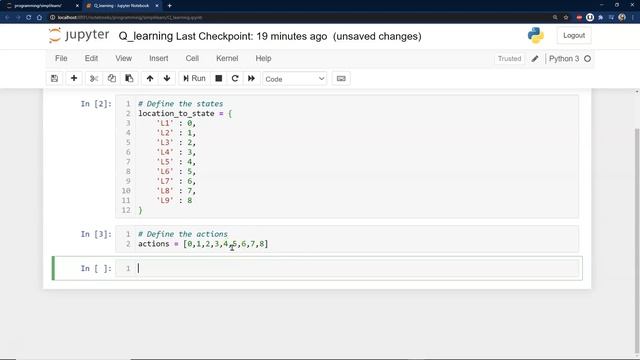Image resolution: width=640 pixels, height=360 pixels.
Task: Click the Jupyter logo
Action: pyautogui.click(x=79, y=36)
